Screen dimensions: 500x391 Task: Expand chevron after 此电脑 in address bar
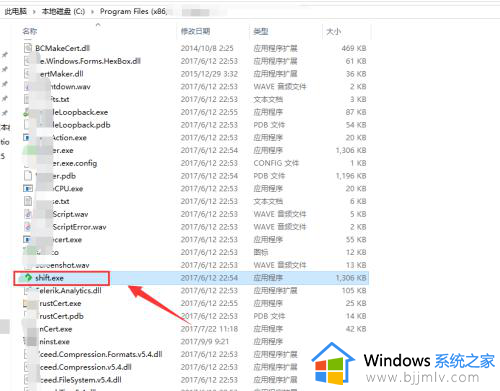click(x=34, y=12)
